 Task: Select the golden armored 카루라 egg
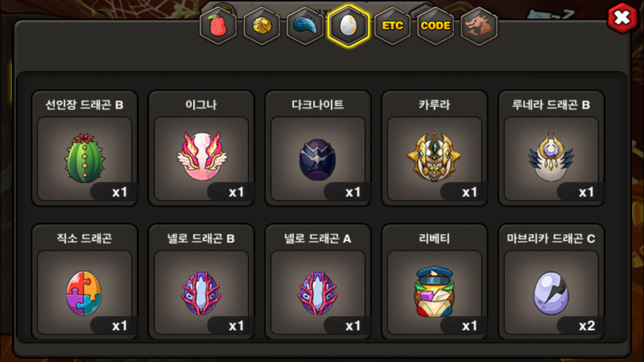pyautogui.click(x=435, y=148)
